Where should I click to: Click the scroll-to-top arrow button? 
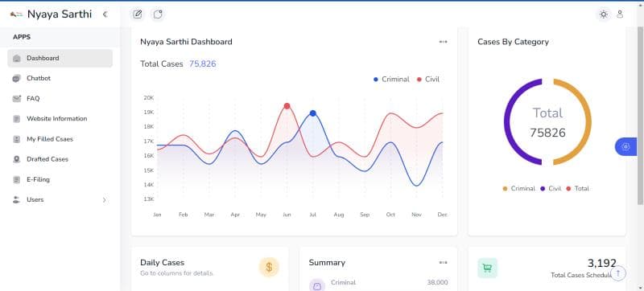pyautogui.click(x=618, y=273)
